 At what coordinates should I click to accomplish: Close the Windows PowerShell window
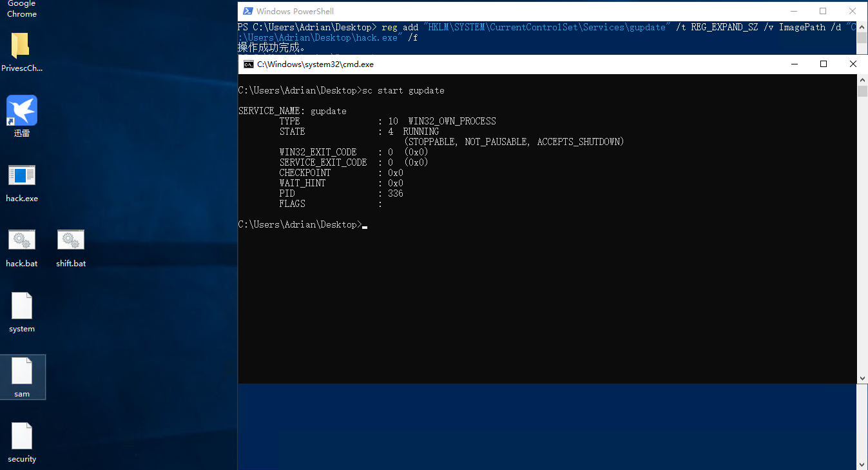click(x=853, y=11)
